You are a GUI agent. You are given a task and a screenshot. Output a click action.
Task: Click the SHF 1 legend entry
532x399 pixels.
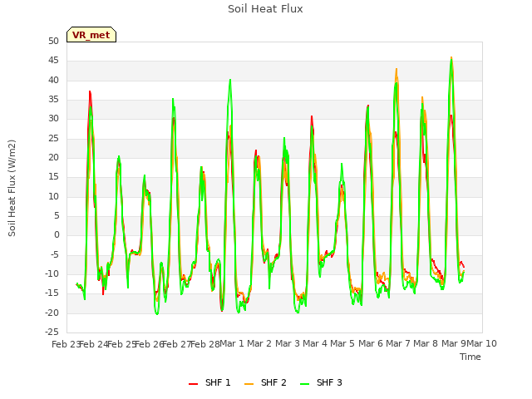(x=209, y=382)
